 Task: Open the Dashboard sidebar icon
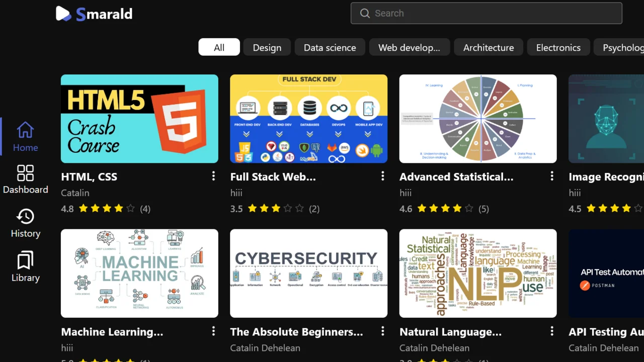point(25,173)
